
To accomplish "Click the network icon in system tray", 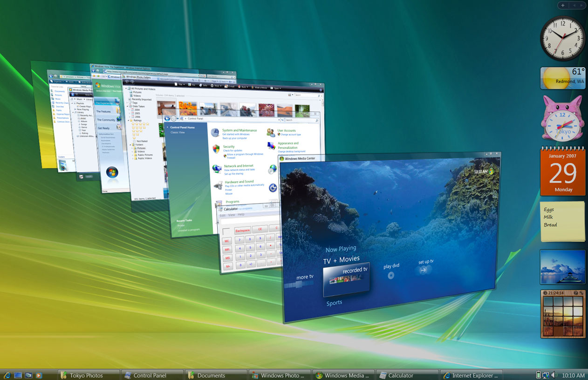I will point(546,375).
